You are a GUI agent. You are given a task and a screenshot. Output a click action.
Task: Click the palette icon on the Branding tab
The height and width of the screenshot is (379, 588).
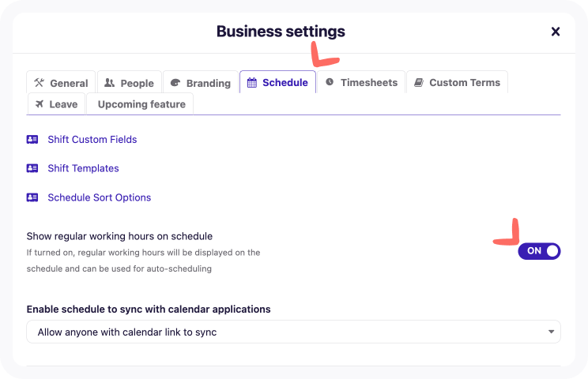click(175, 83)
